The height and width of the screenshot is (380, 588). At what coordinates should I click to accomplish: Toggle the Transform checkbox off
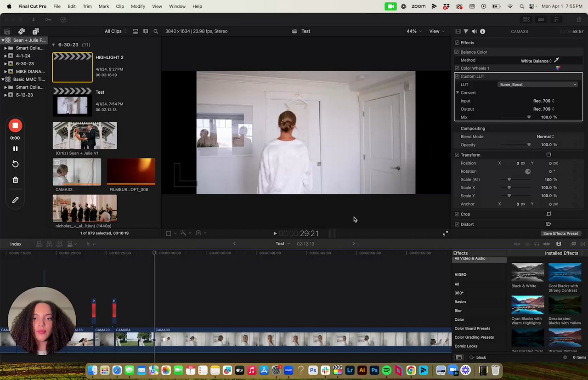(457, 155)
